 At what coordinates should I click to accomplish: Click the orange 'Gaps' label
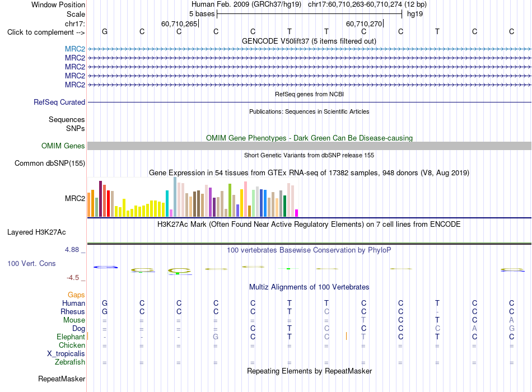tap(76, 295)
